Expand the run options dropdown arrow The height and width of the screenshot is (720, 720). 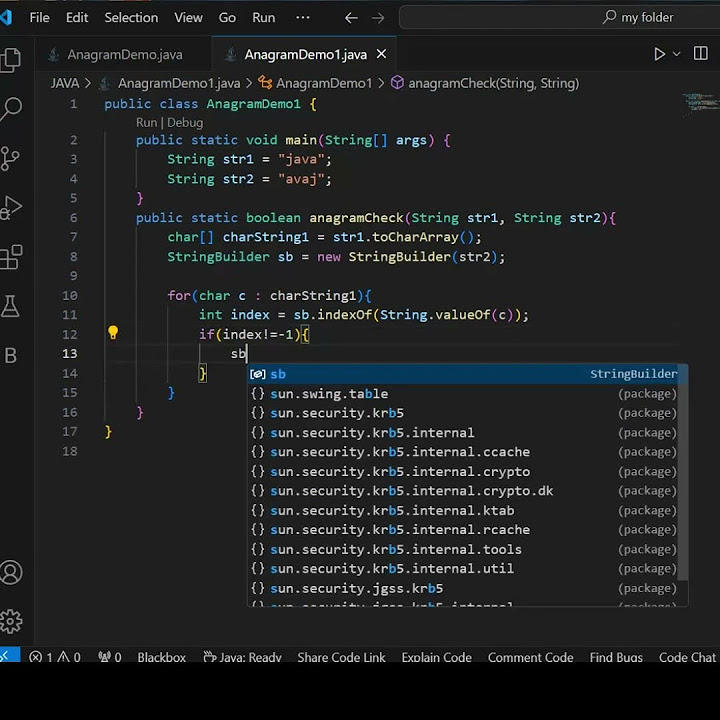pyautogui.click(x=676, y=54)
